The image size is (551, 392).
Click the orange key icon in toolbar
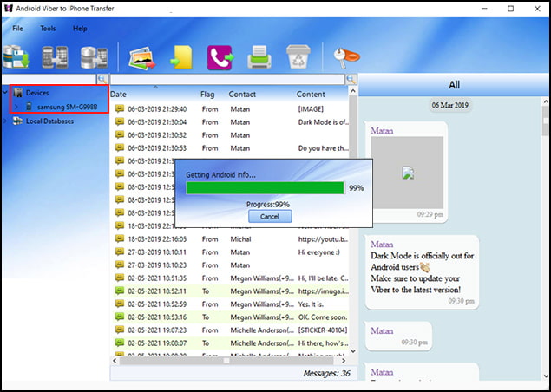click(x=341, y=58)
